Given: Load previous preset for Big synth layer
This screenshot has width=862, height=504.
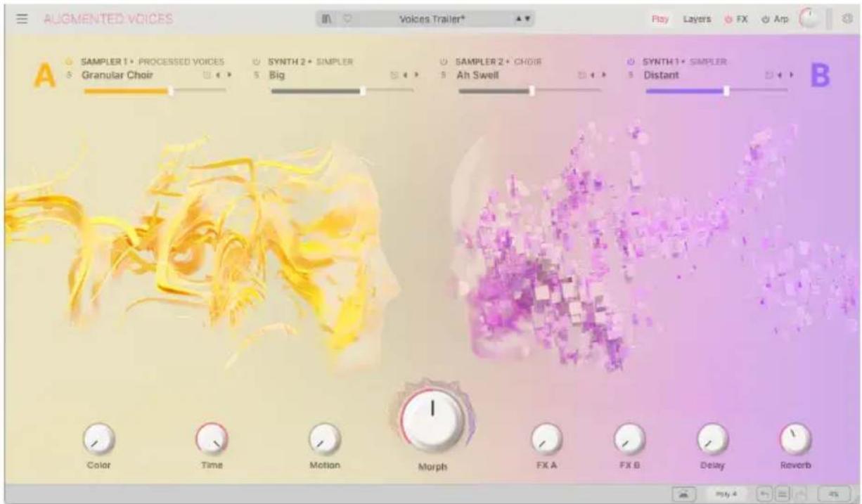Looking at the screenshot, I should [405, 75].
